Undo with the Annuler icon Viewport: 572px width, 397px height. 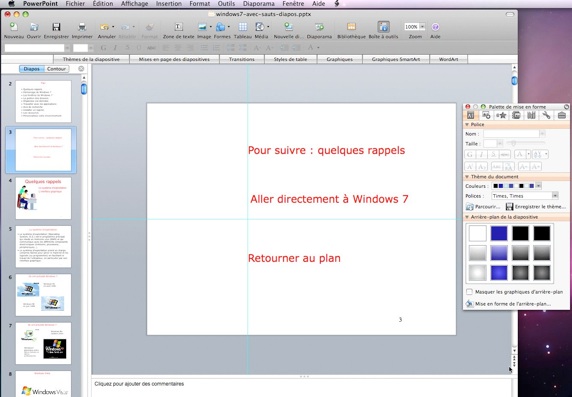(104, 27)
